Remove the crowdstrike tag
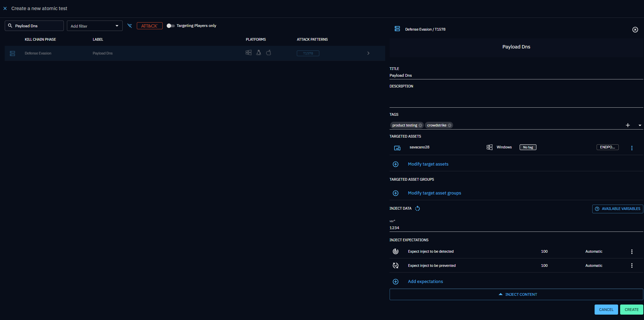Viewport: 644px width, 320px height. pyautogui.click(x=449, y=126)
